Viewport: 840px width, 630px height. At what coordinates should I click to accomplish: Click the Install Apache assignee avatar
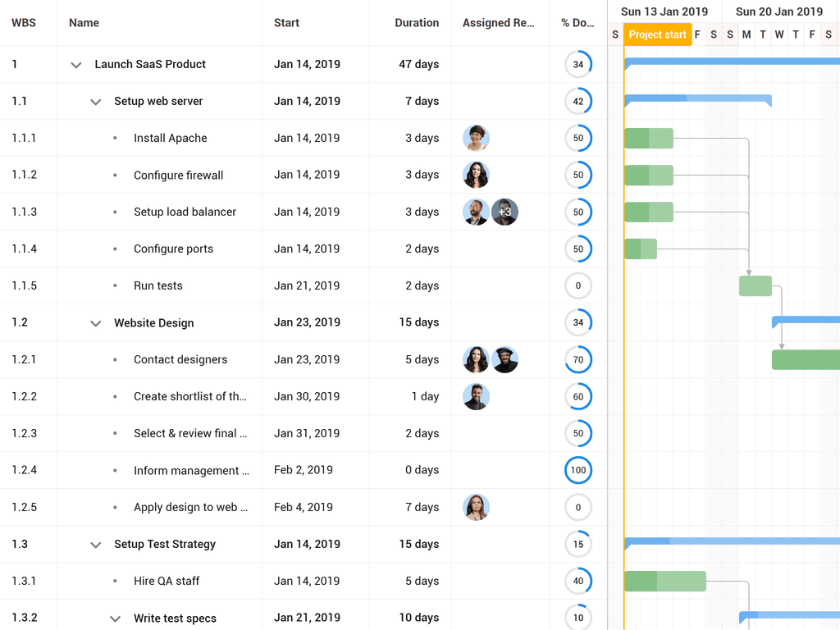tap(476, 138)
